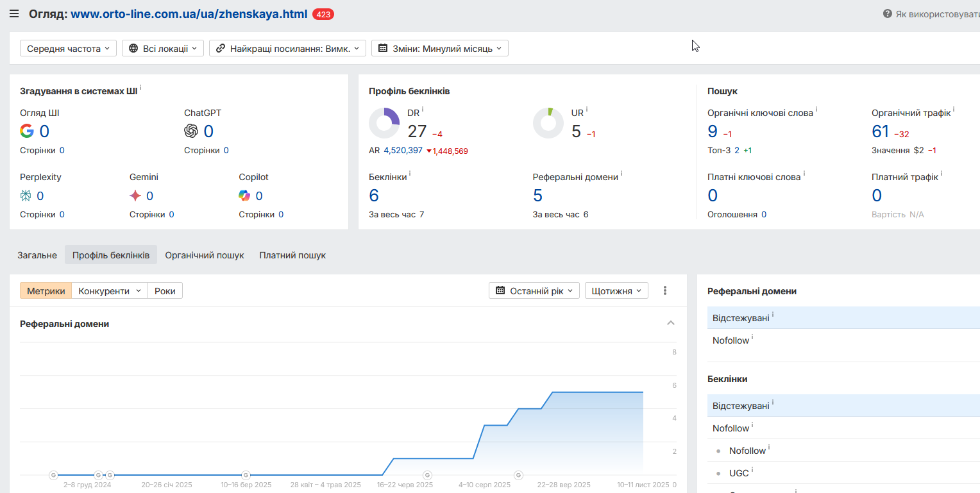
Task: Click the Органічний трафік value 61
Action: (x=881, y=131)
